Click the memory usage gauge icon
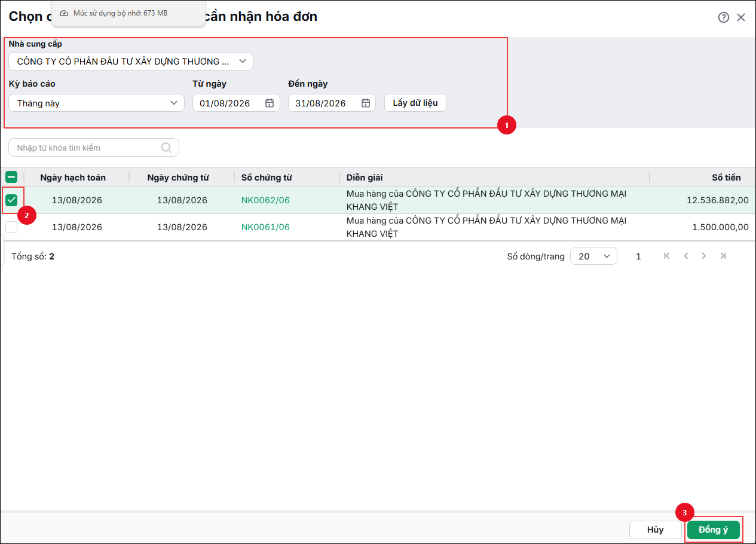 click(x=65, y=13)
